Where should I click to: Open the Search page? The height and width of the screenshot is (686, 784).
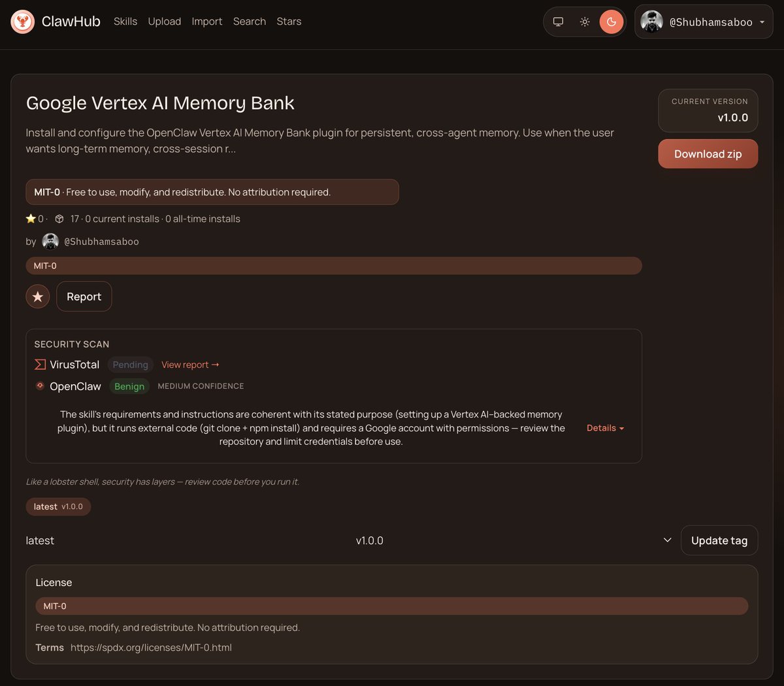tap(250, 22)
